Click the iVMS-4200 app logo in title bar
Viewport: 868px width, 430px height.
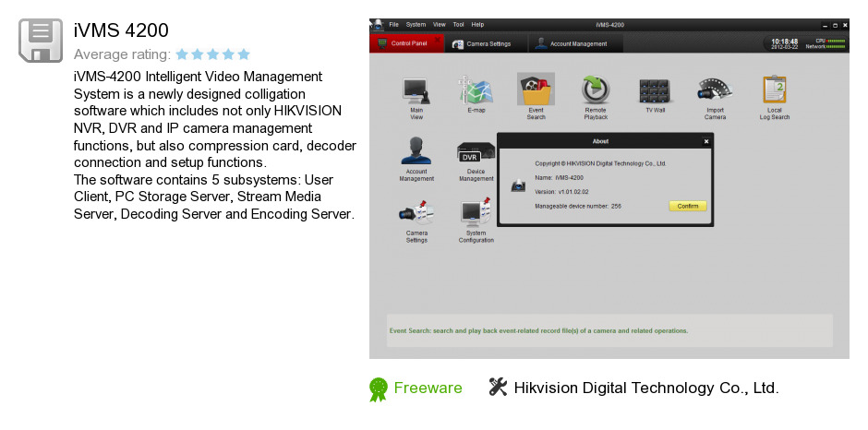(378, 26)
